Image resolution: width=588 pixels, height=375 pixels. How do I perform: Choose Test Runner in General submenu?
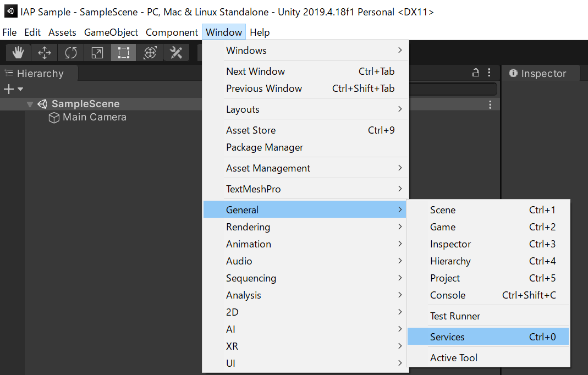click(x=455, y=316)
